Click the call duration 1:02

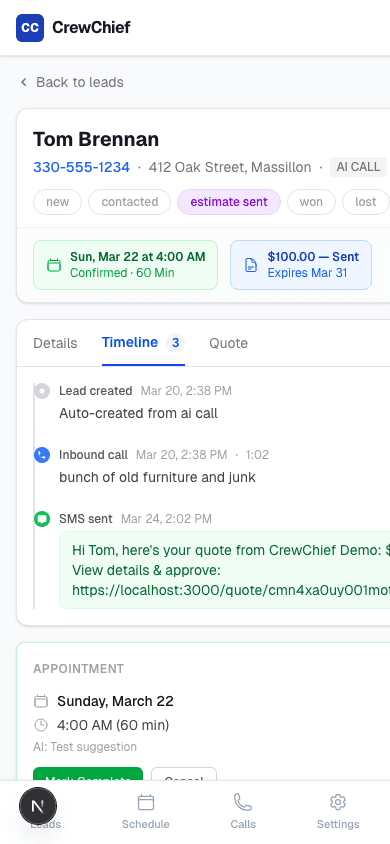point(257,455)
